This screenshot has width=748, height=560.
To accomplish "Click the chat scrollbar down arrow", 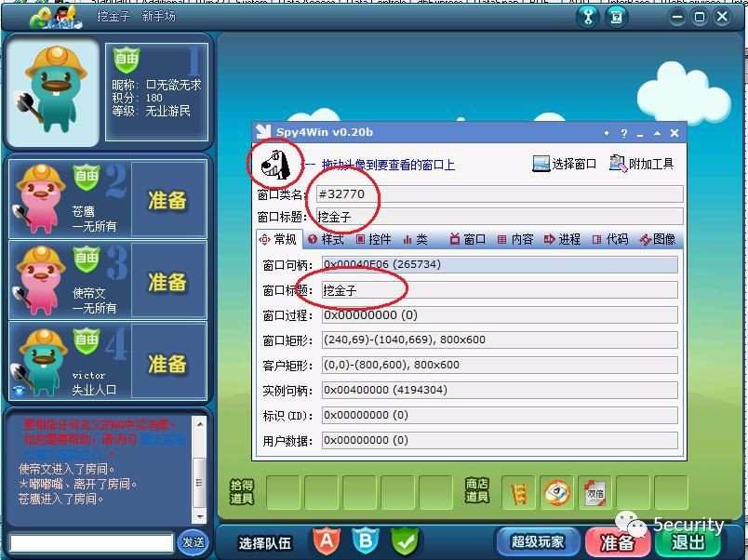I will tap(200, 516).
